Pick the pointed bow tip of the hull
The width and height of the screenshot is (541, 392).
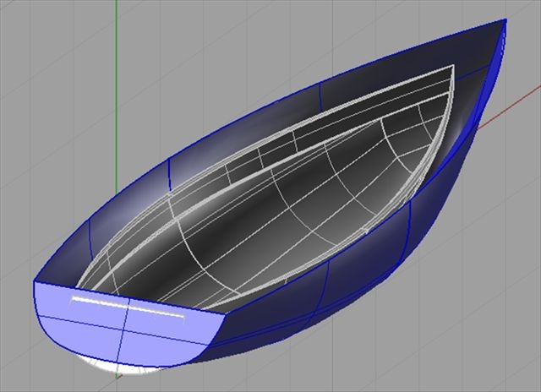click(505, 21)
